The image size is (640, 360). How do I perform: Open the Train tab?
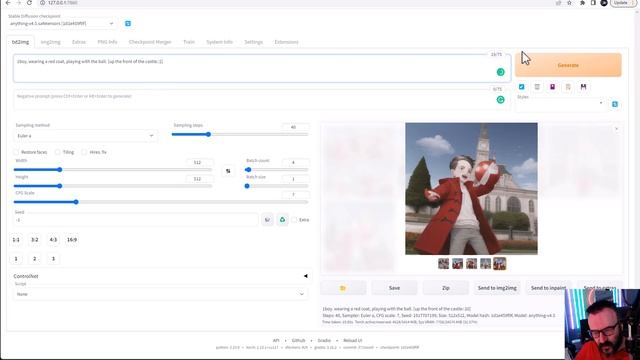(x=189, y=42)
